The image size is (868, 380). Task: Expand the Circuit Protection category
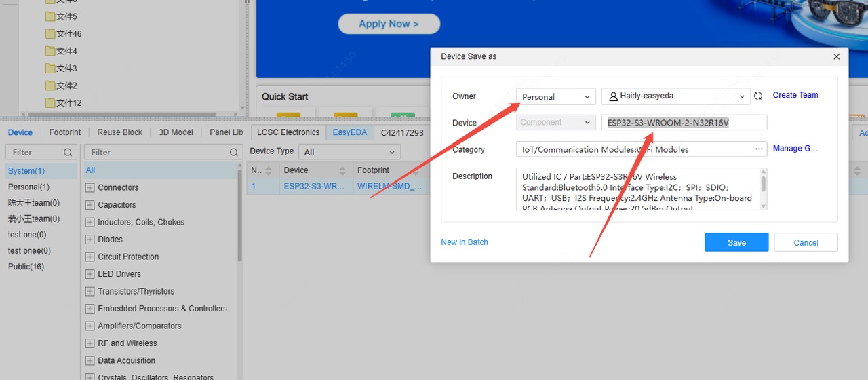pyautogui.click(x=90, y=256)
